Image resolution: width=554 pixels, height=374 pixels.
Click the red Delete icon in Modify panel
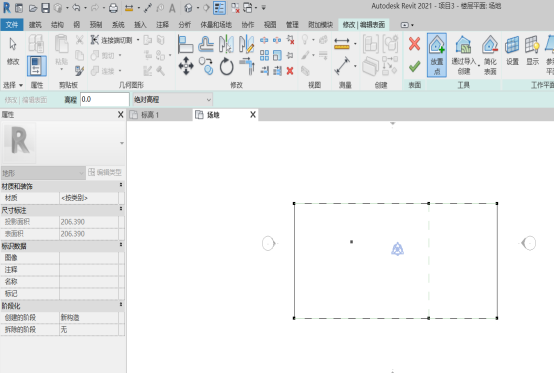point(290,71)
